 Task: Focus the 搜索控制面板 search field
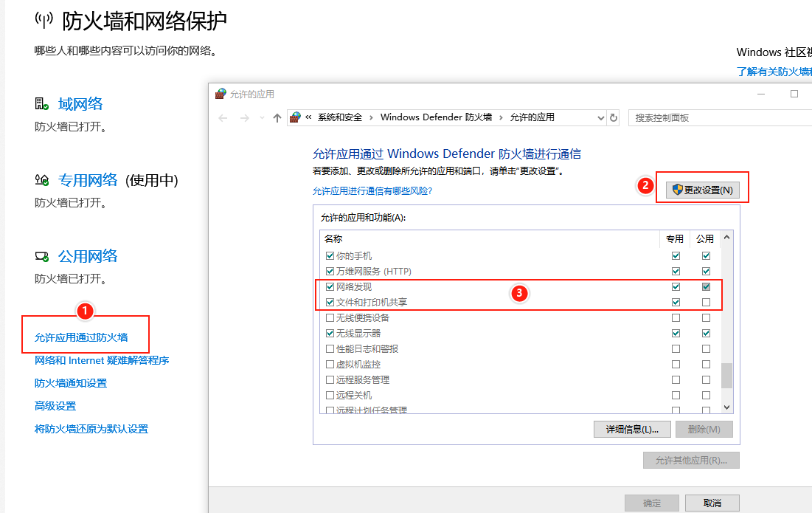coord(720,117)
